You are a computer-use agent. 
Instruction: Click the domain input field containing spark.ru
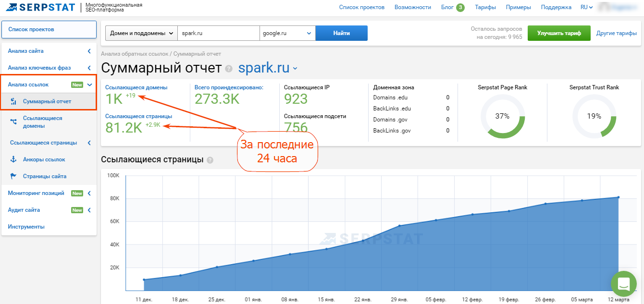tap(219, 33)
